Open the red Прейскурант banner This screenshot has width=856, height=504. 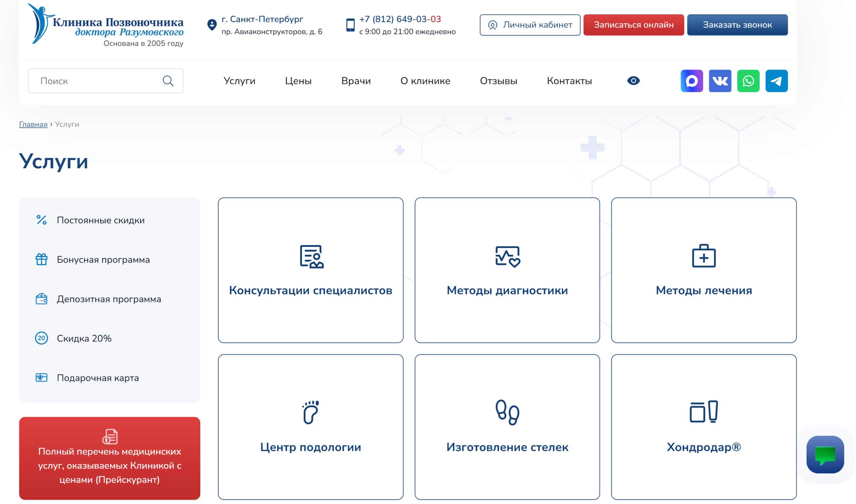click(109, 458)
